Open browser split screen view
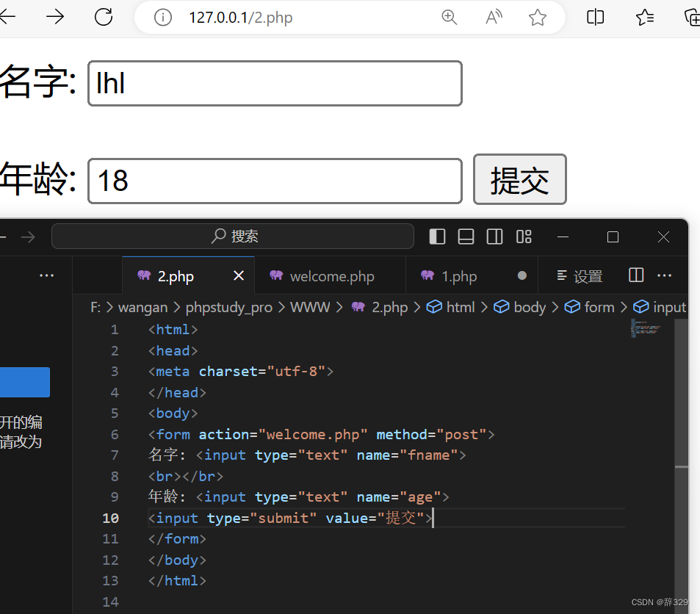The height and width of the screenshot is (614, 700). (594, 18)
